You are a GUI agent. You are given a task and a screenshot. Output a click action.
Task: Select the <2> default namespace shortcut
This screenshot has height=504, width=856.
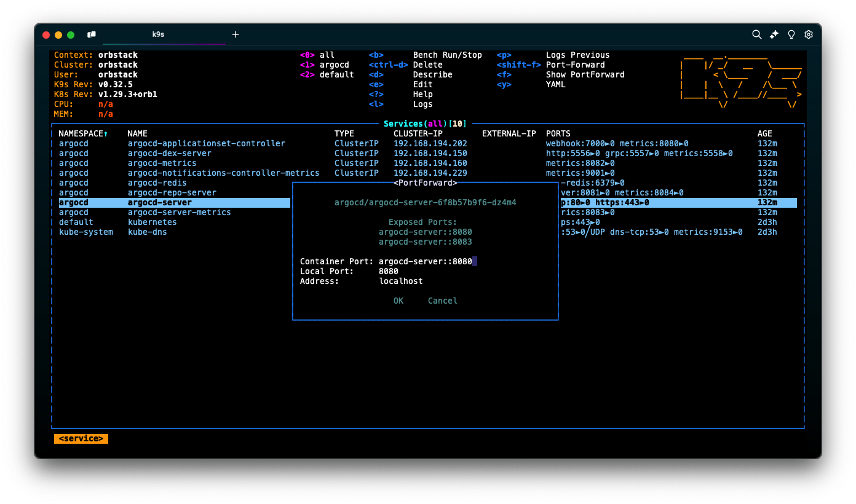coord(327,74)
